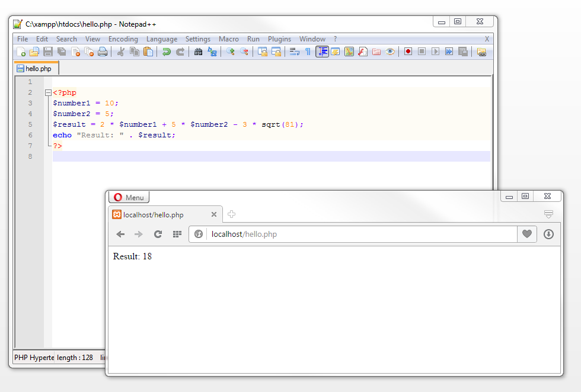Bookmark the page with heart button
The width and height of the screenshot is (581, 392).
(x=526, y=234)
